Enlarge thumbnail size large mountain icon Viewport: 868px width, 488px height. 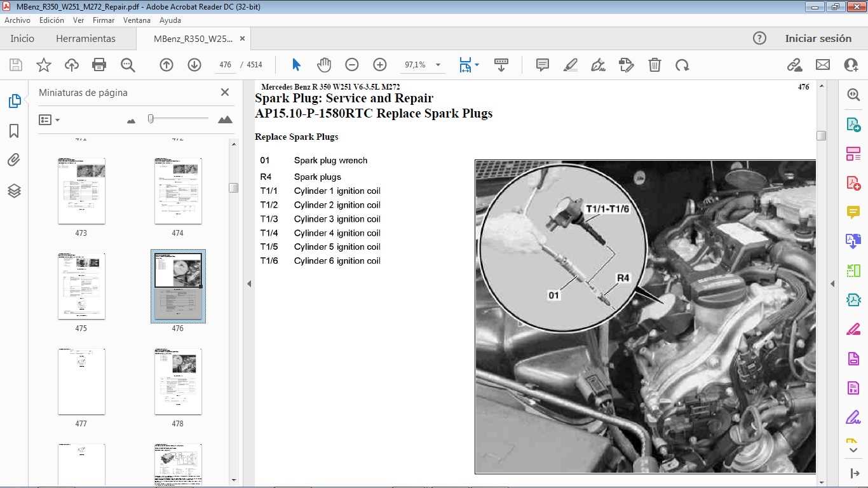(225, 119)
